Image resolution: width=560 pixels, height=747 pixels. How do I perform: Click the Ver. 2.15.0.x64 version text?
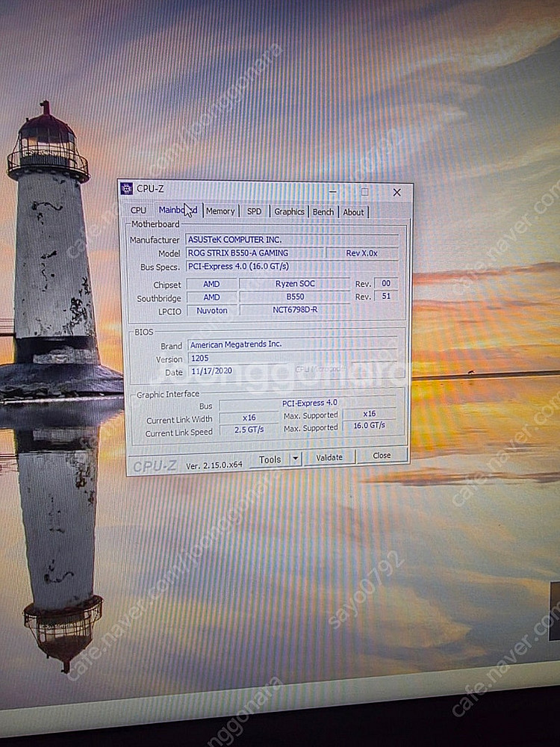[214, 465]
